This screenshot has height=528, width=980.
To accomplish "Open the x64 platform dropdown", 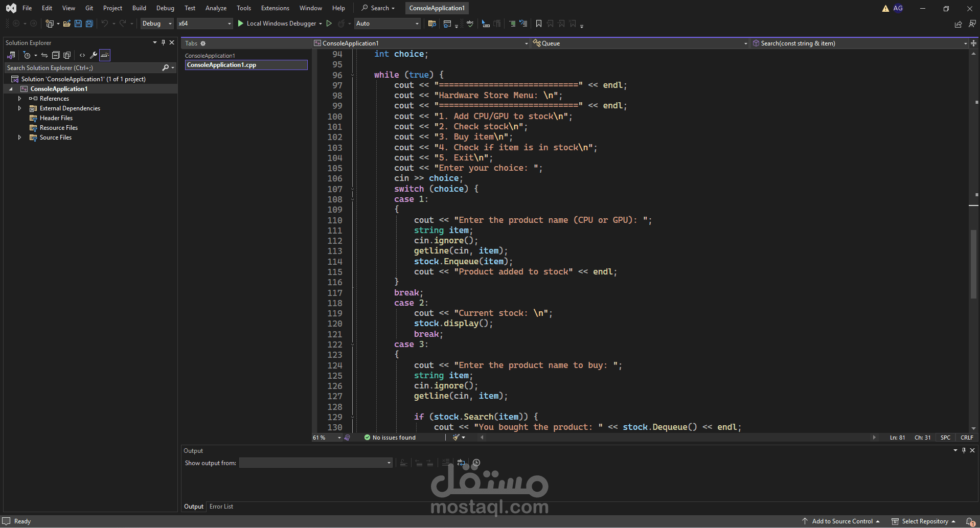I will pyautogui.click(x=204, y=24).
